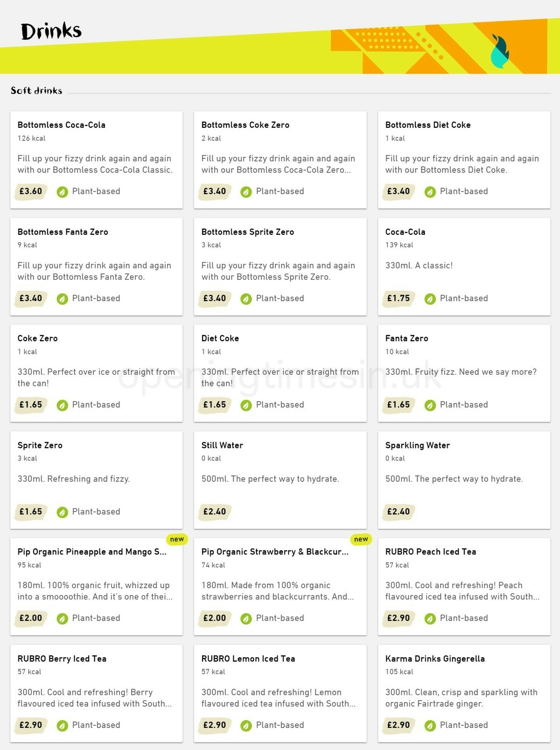Click the new badge on Pip Strawberry & Blackcurrant
Viewport: 560px width, 750px height.
pyautogui.click(x=361, y=540)
